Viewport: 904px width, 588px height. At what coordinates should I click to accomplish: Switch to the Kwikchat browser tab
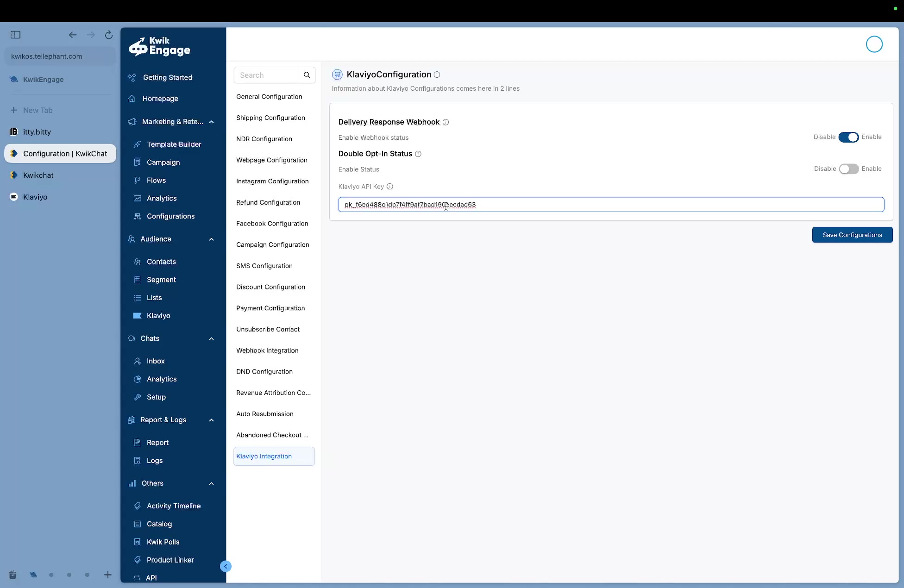point(60,175)
